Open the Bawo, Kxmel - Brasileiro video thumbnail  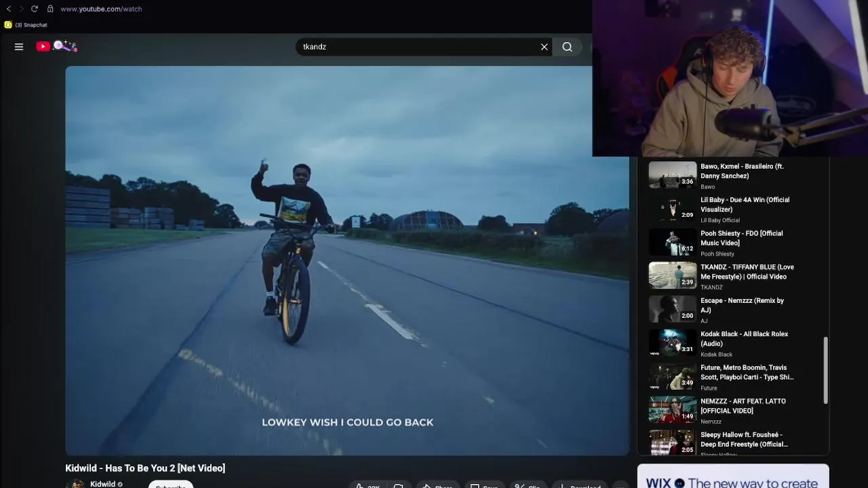click(x=673, y=174)
